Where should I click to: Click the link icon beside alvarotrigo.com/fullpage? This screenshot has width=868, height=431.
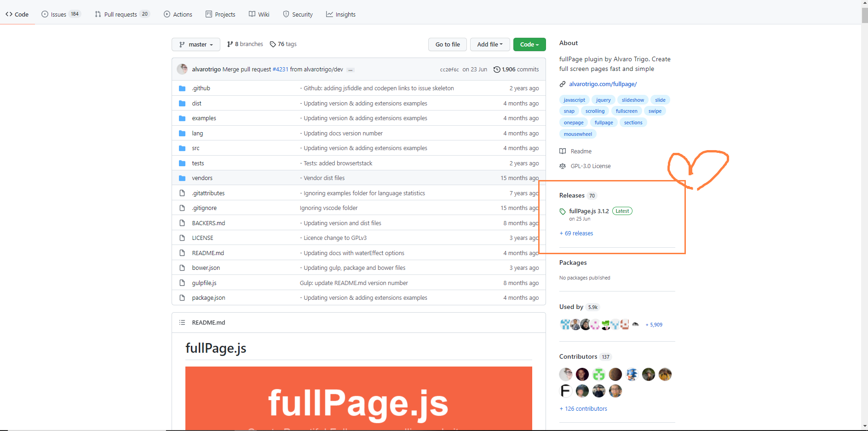point(562,84)
